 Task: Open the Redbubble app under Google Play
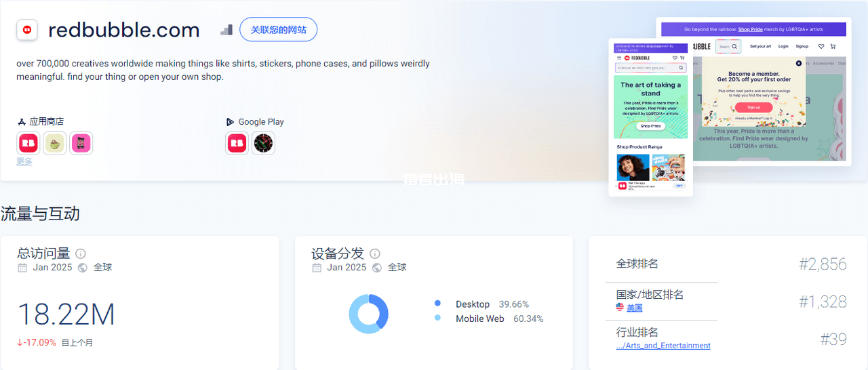click(x=237, y=143)
